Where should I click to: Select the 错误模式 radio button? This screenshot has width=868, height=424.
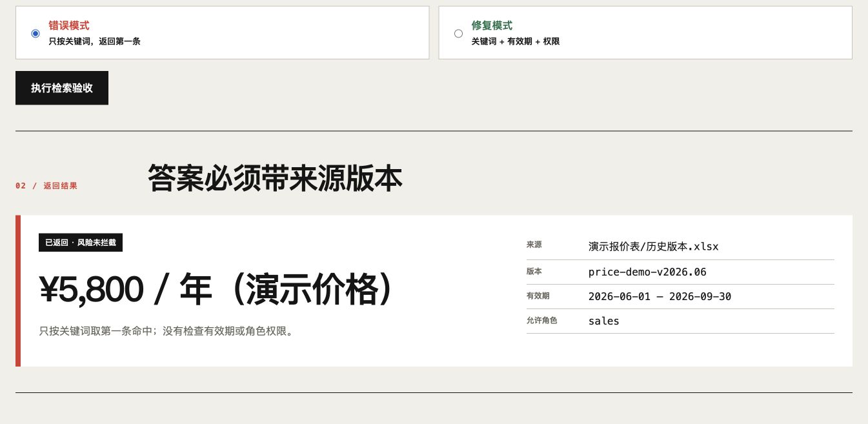(x=35, y=34)
